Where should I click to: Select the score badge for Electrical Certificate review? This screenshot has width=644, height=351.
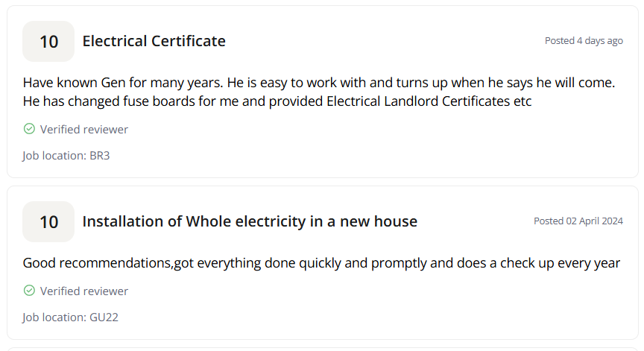[x=48, y=42]
